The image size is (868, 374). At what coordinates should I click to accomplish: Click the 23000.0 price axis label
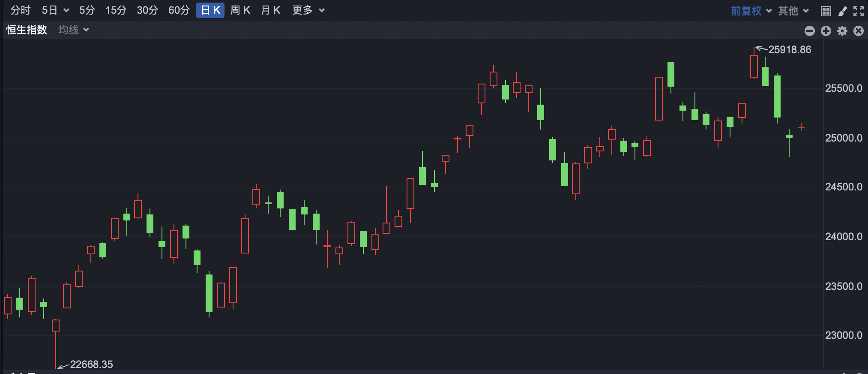point(844,335)
